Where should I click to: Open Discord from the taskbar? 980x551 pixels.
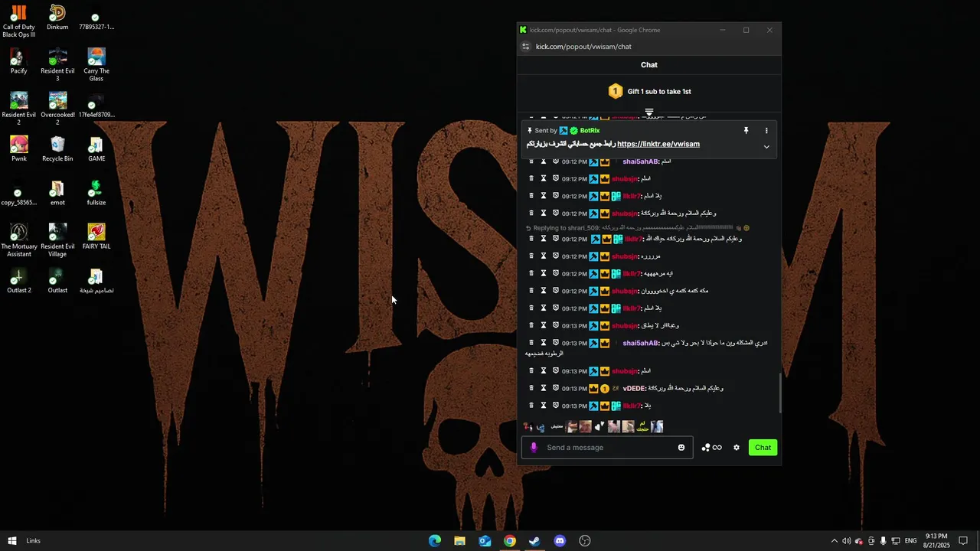pyautogui.click(x=560, y=541)
